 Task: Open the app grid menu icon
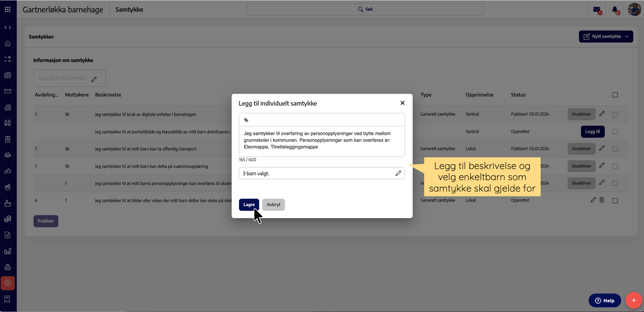click(x=8, y=9)
